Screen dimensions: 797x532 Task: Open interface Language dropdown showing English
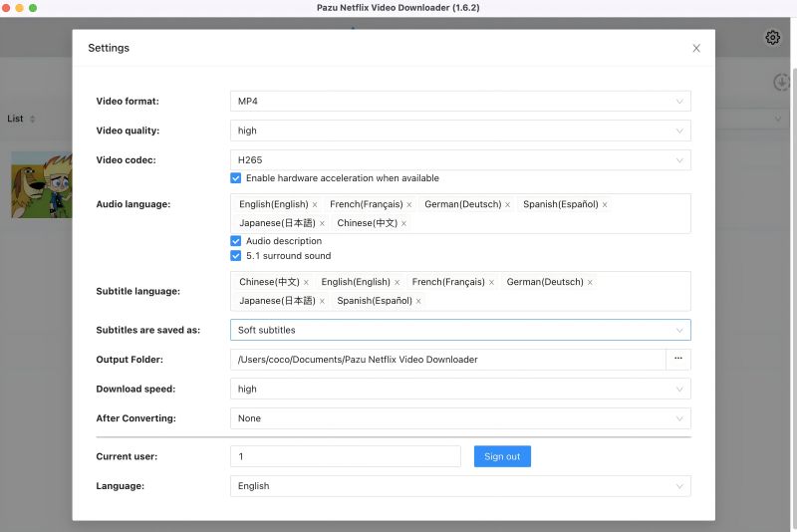[460, 486]
